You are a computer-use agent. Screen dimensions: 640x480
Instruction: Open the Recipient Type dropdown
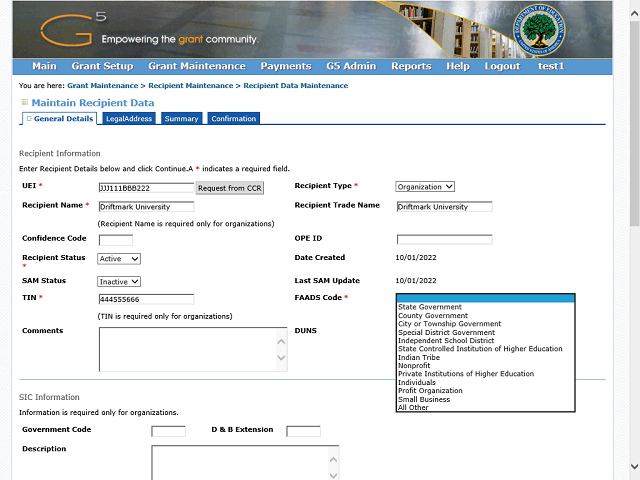pyautogui.click(x=425, y=186)
